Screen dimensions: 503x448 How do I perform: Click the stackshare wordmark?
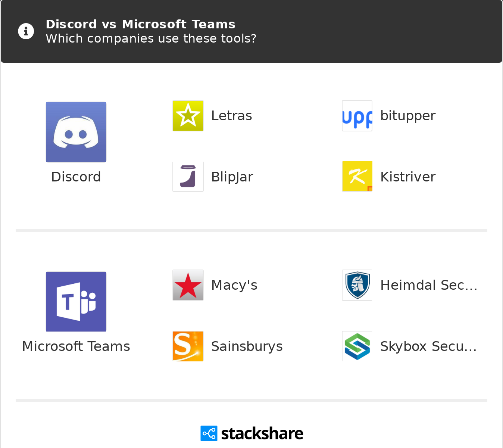tap(262, 433)
